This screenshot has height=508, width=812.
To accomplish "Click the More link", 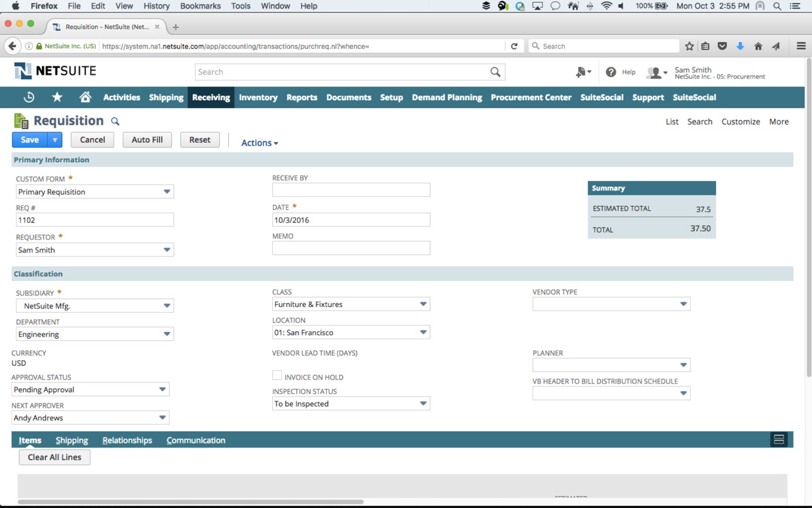I will click(779, 122).
